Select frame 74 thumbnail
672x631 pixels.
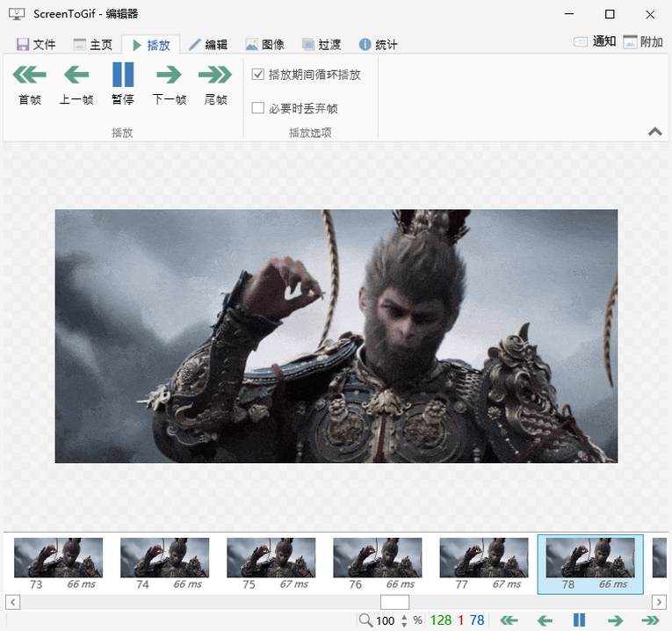click(164, 564)
